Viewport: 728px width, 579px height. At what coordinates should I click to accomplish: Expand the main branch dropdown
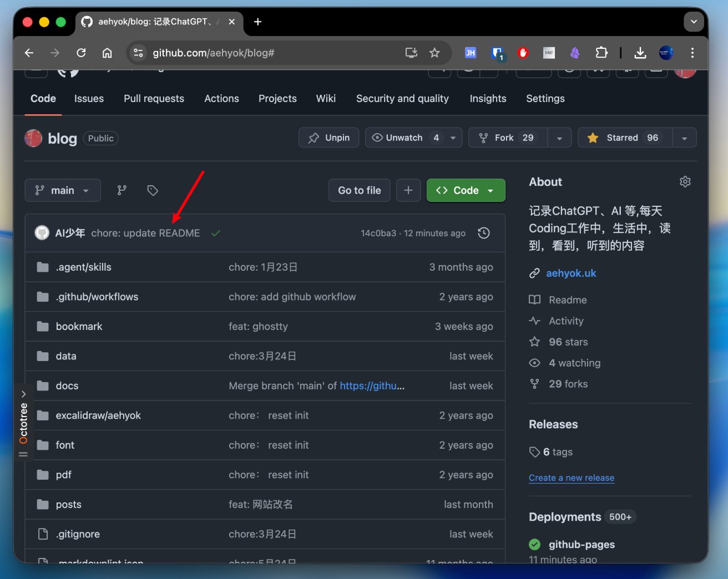point(63,190)
